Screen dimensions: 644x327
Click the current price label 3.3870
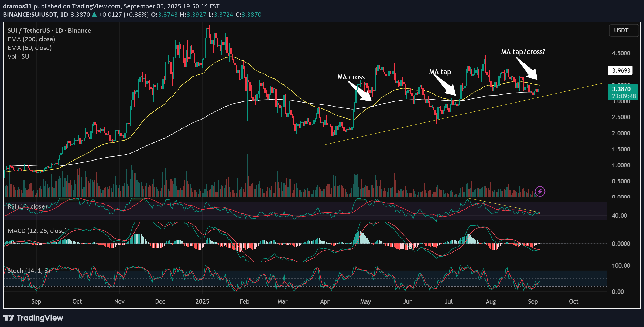point(623,93)
